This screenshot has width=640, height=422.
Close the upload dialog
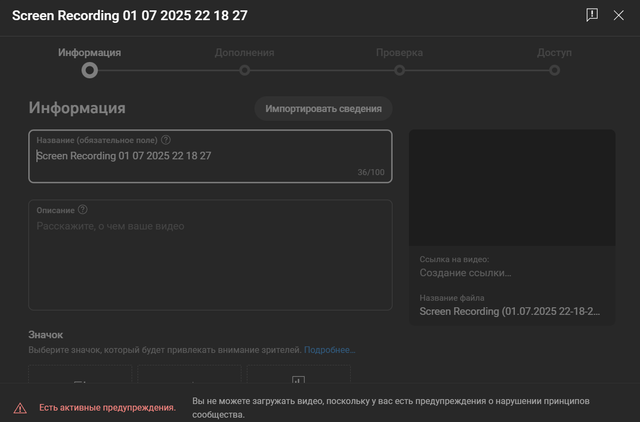tap(618, 15)
